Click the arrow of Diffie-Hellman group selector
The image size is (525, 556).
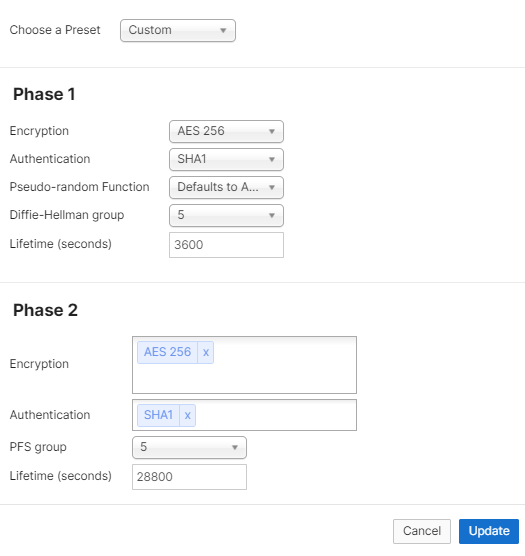click(272, 216)
